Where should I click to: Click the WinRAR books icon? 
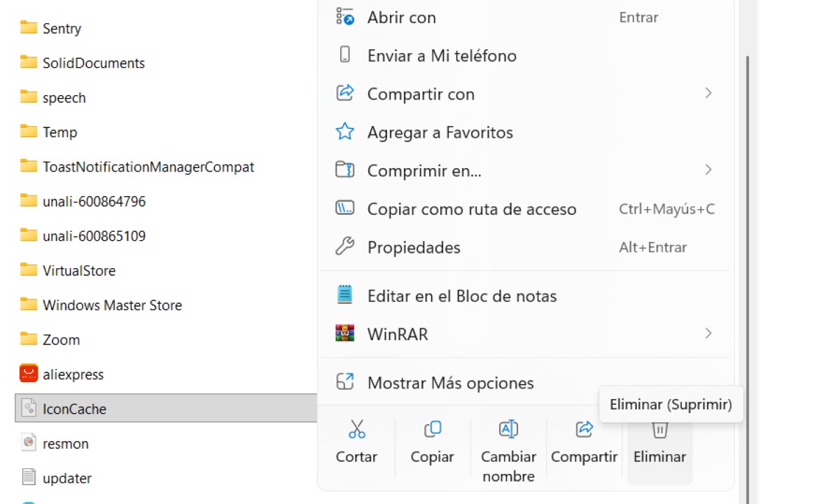[x=345, y=334]
